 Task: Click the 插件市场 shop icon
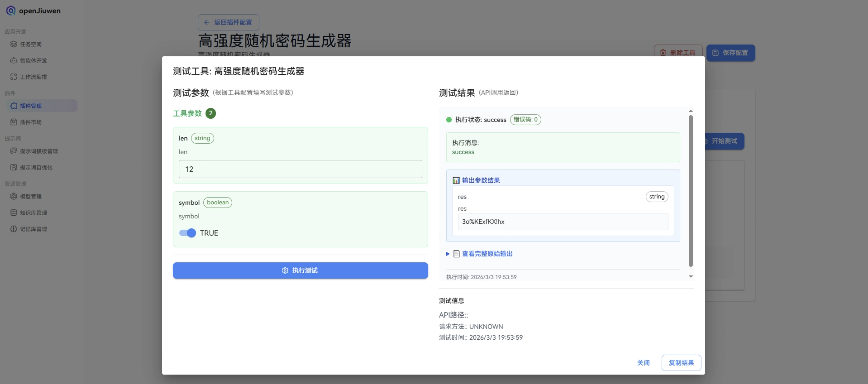pyautogui.click(x=13, y=122)
